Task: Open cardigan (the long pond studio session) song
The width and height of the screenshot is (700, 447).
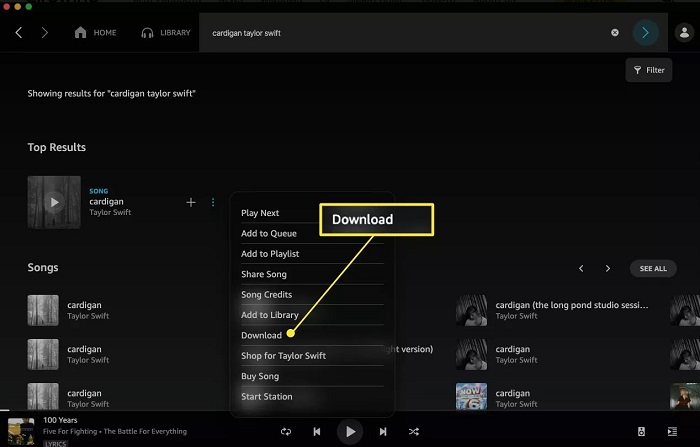Action: pyautogui.click(x=571, y=305)
